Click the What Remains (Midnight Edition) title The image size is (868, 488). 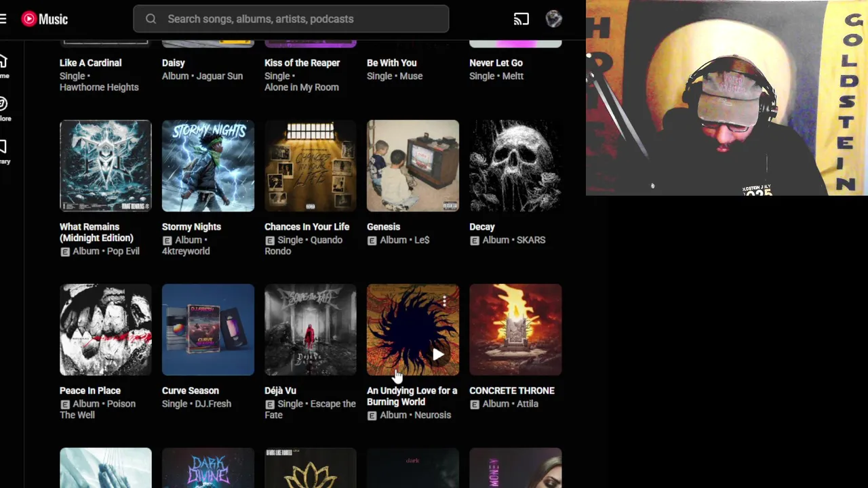coord(96,232)
